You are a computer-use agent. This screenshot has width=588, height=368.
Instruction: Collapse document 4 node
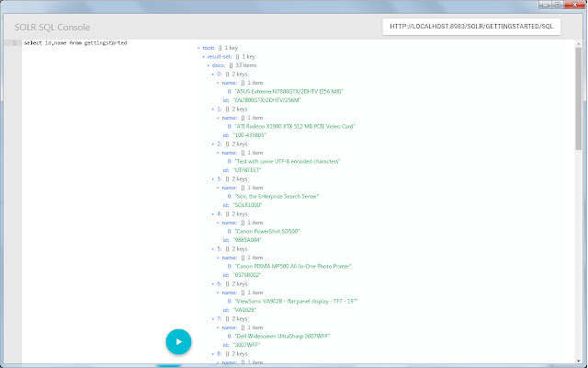pos(212,213)
